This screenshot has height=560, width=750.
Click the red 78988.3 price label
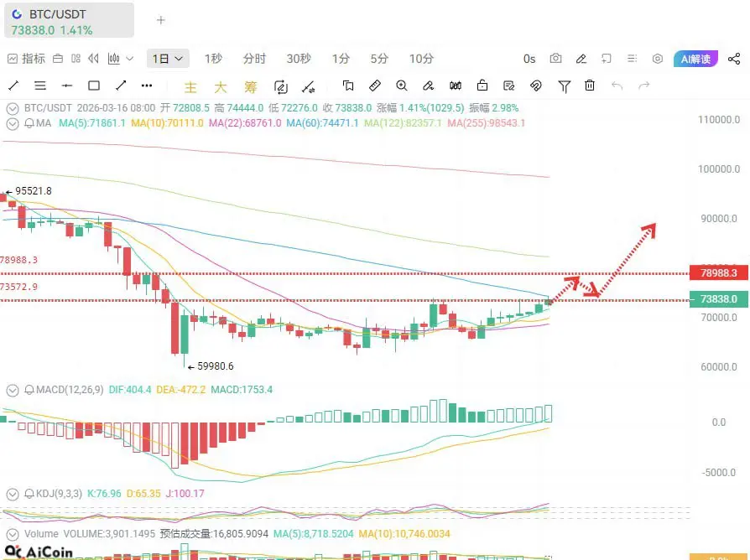tap(719, 272)
